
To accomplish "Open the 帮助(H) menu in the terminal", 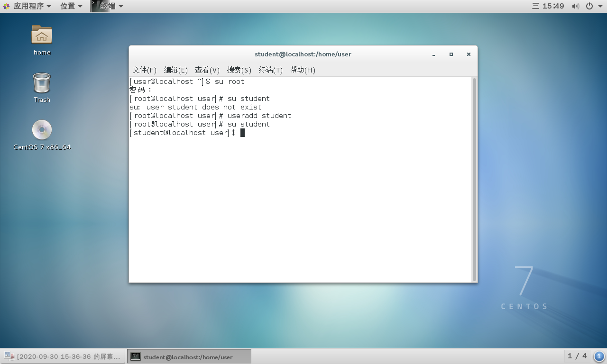I will tap(303, 70).
